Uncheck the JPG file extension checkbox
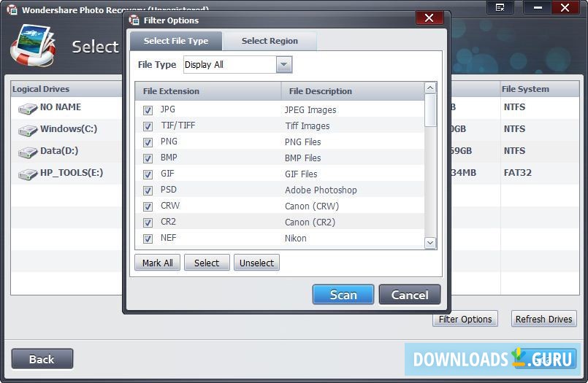This screenshot has height=383, width=588. coord(148,110)
